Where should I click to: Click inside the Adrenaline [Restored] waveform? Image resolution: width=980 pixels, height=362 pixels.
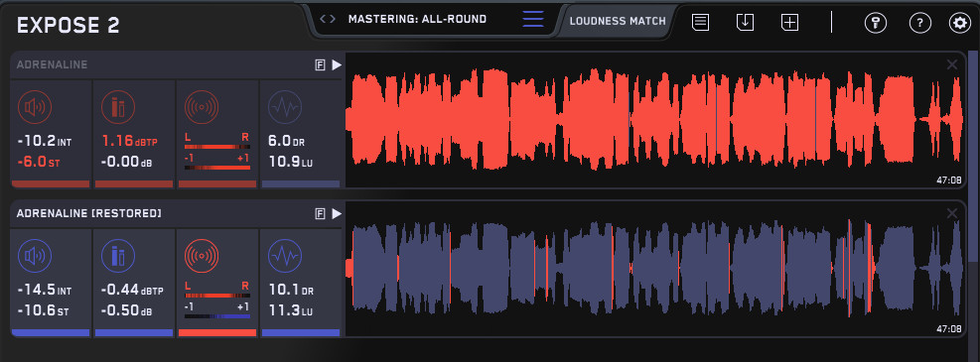point(654,268)
